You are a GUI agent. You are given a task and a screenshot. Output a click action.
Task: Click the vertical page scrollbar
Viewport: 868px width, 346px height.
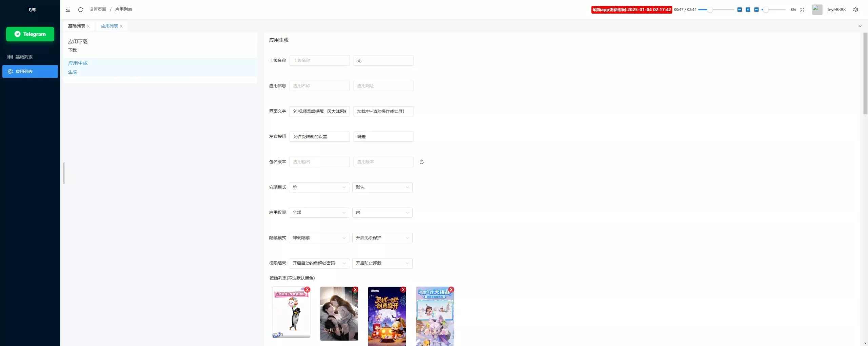tap(865, 73)
